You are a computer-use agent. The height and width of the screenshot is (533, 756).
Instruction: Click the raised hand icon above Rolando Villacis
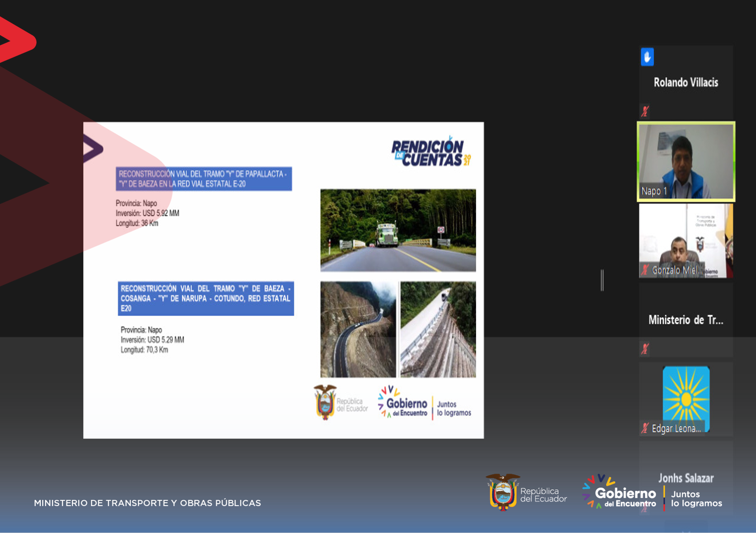(x=647, y=57)
